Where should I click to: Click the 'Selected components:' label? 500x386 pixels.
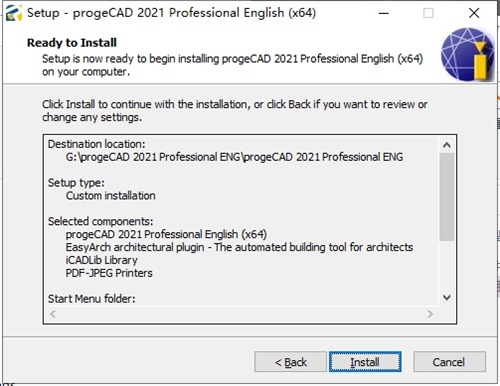pyautogui.click(x=100, y=221)
